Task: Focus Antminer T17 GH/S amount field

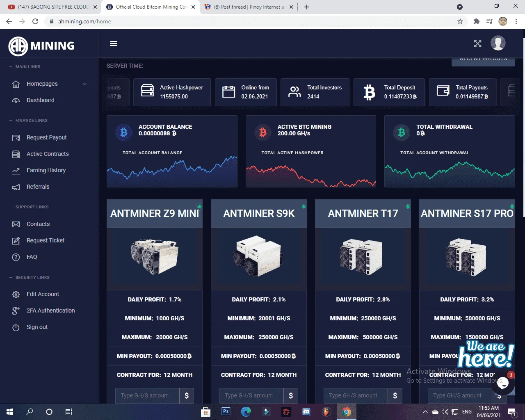Action: click(356, 395)
